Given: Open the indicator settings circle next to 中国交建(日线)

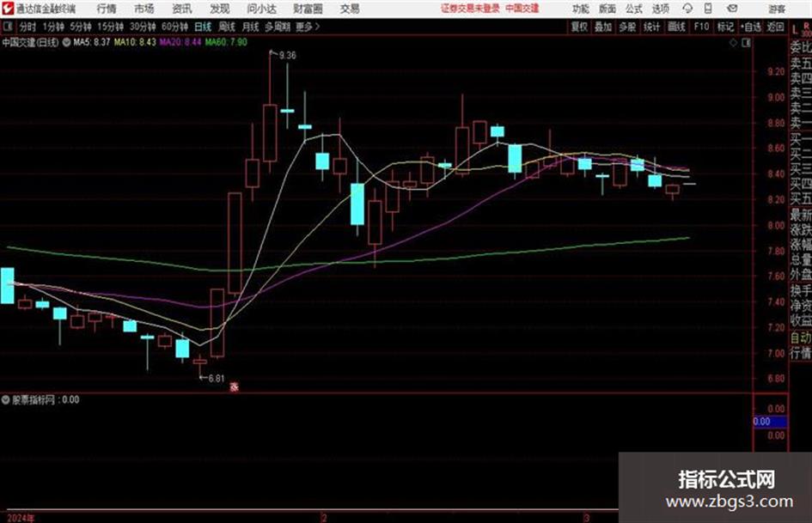Looking at the screenshot, I should tap(66, 42).
